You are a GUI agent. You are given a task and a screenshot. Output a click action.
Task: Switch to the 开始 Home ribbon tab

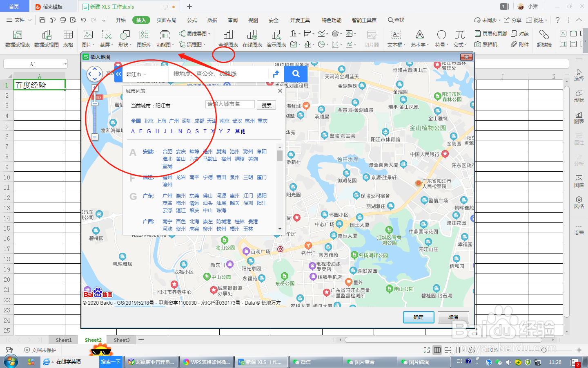121,20
